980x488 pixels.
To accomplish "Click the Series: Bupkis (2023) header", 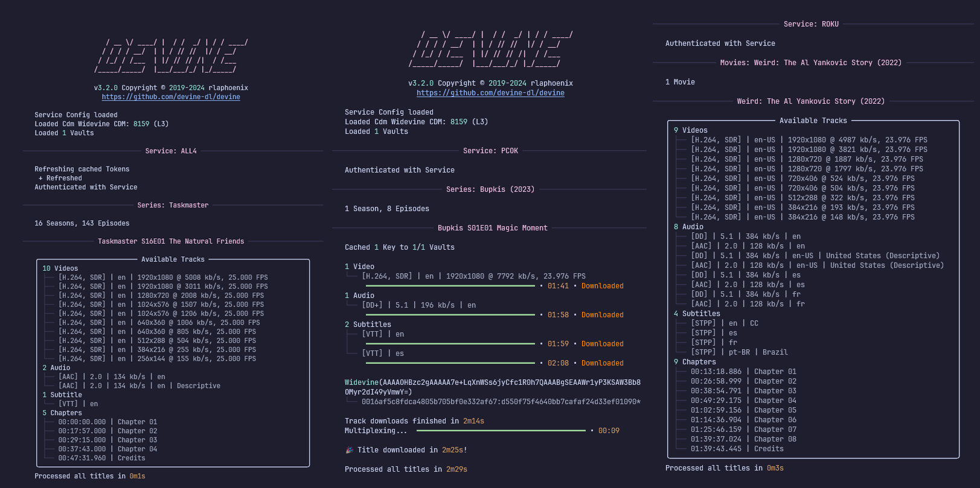I will tap(490, 189).
